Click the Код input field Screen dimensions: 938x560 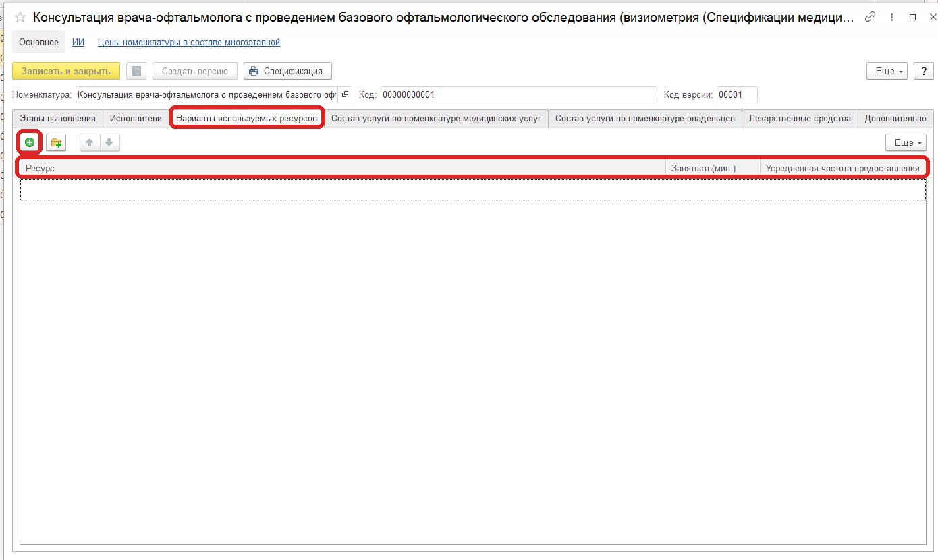click(x=518, y=95)
